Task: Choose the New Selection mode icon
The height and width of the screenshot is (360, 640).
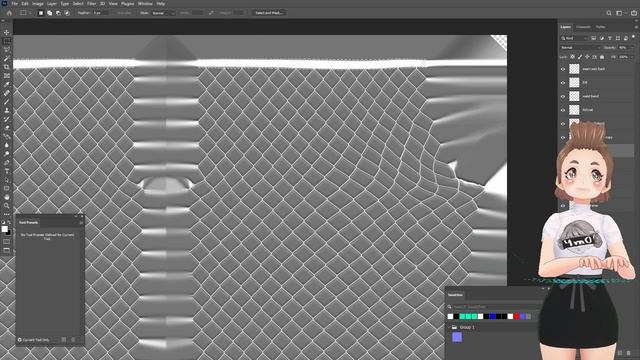Action: point(41,13)
